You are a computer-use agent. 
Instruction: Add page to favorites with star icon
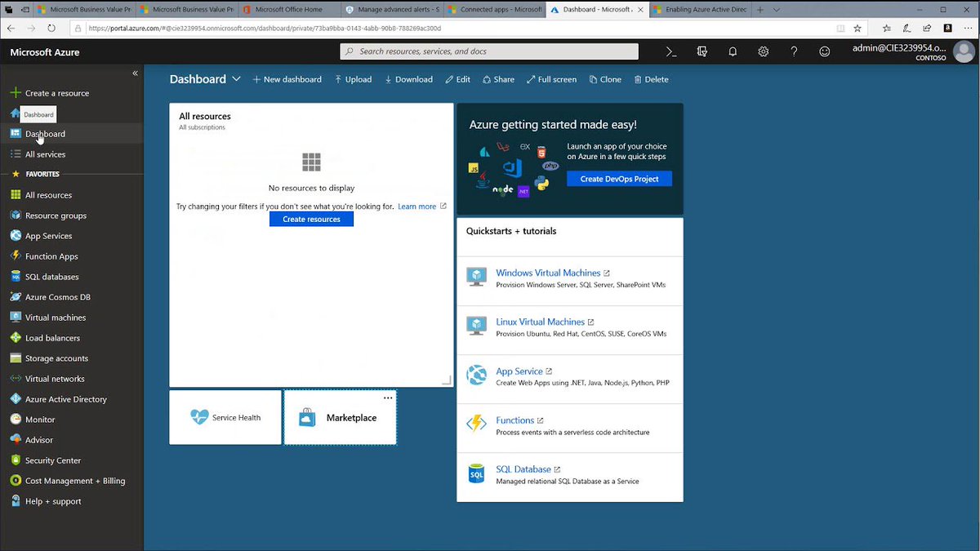point(857,28)
